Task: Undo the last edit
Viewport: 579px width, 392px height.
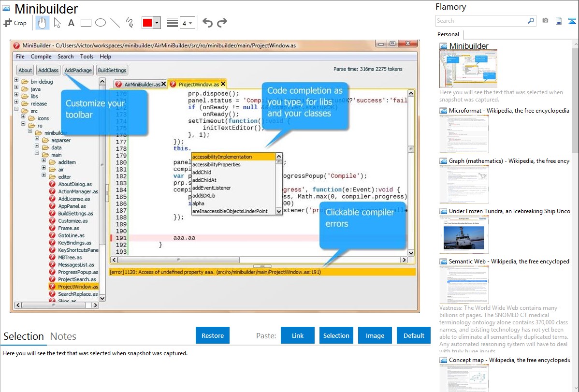Action: [207, 23]
